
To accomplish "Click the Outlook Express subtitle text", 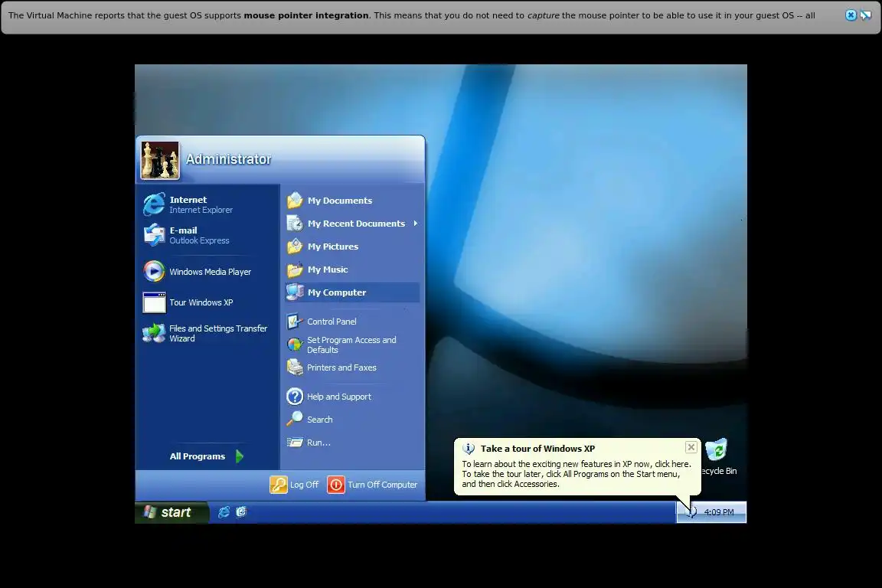I will click(x=199, y=240).
